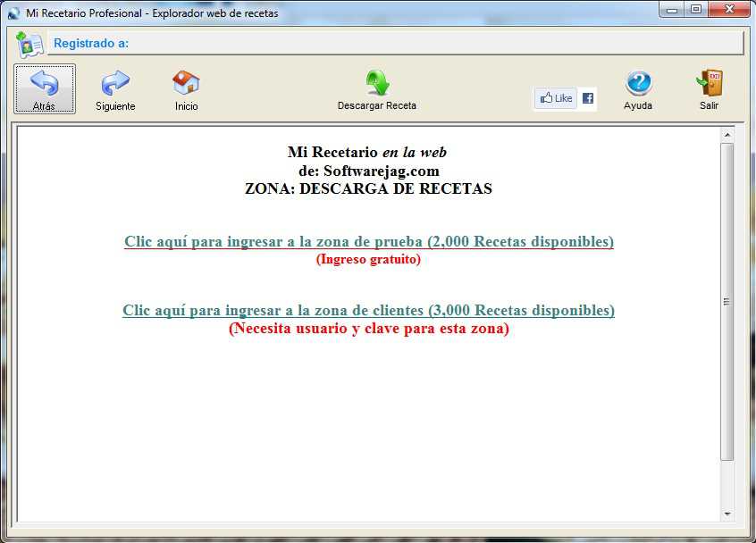Click the ZONA: DESCARGA DE RECETAS heading

coord(368,188)
